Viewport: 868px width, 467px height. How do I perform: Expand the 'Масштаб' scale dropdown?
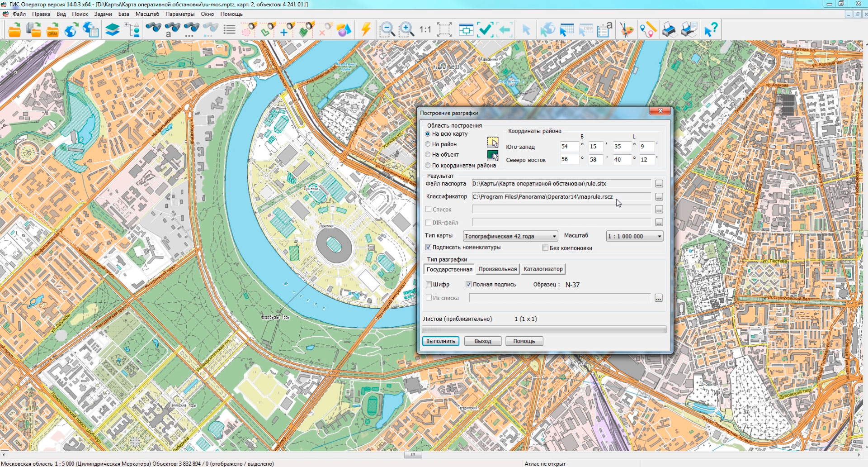(x=634, y=236)
